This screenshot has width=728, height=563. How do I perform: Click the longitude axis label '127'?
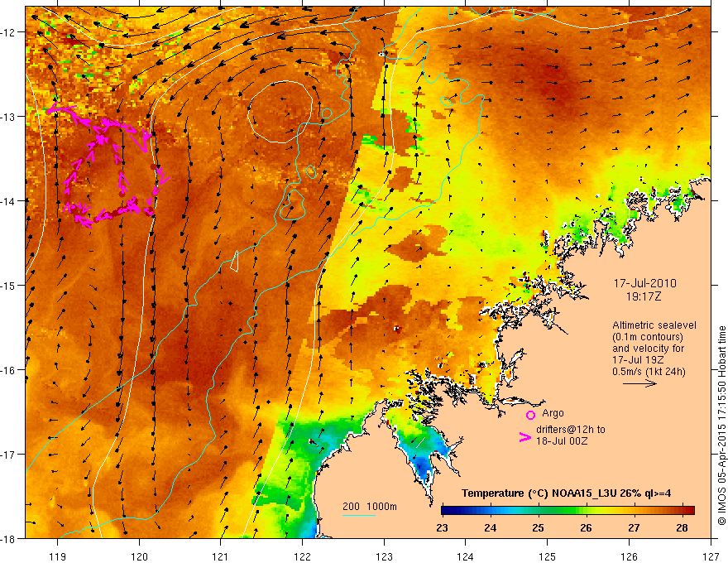pos(711,556)
